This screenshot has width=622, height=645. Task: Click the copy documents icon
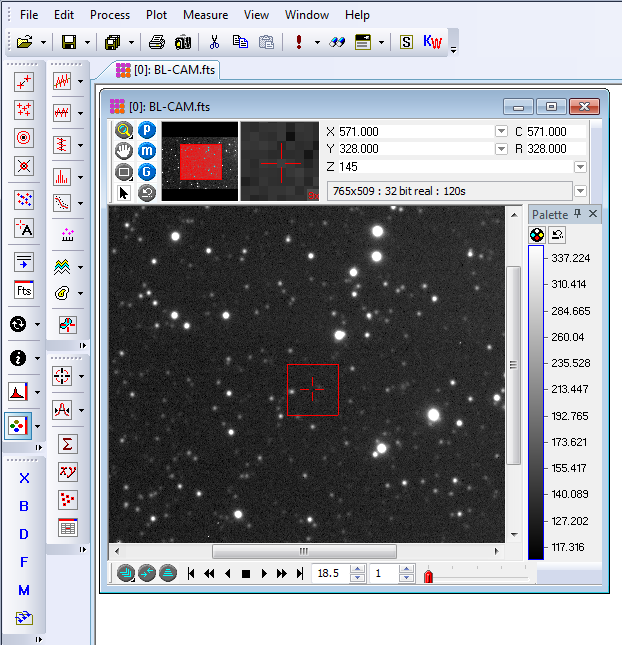click(240, 42)
